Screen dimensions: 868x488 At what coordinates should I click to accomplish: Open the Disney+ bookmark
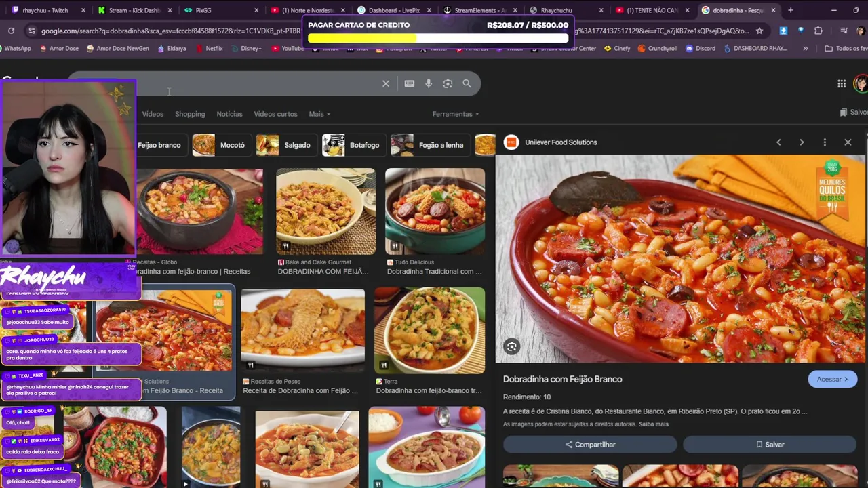(x=245, y=48)
